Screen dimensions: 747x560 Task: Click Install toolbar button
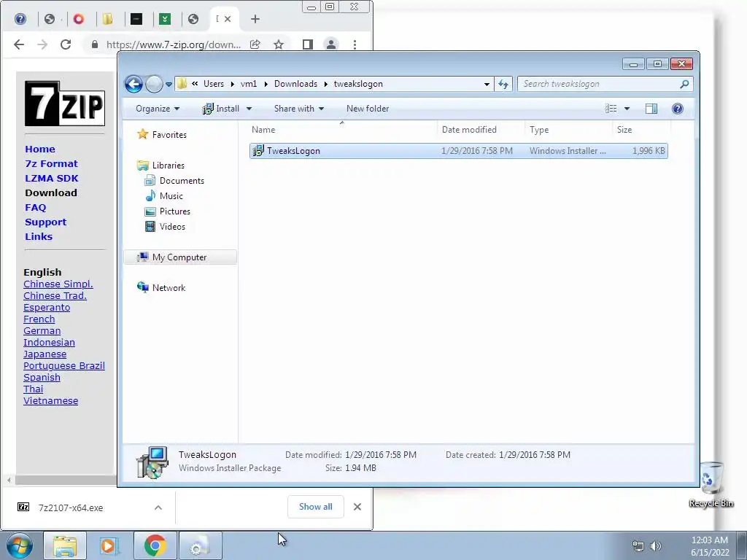[221, 109]
